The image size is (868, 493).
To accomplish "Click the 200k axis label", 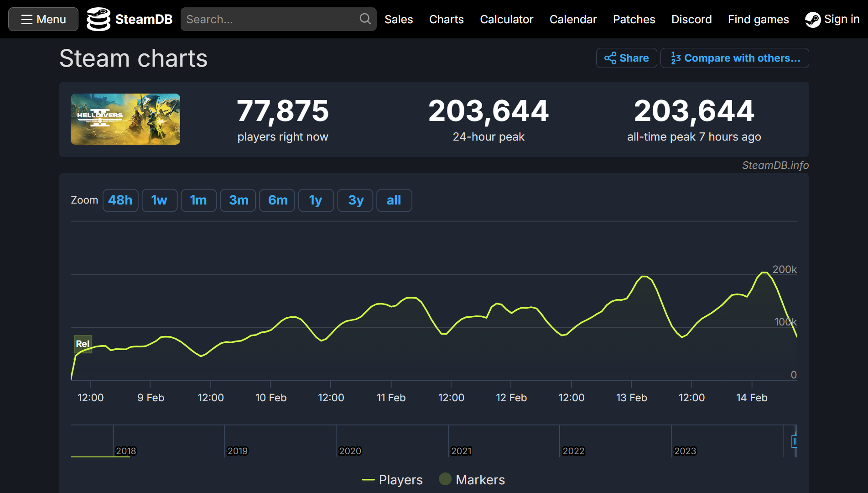I will 785,269.
